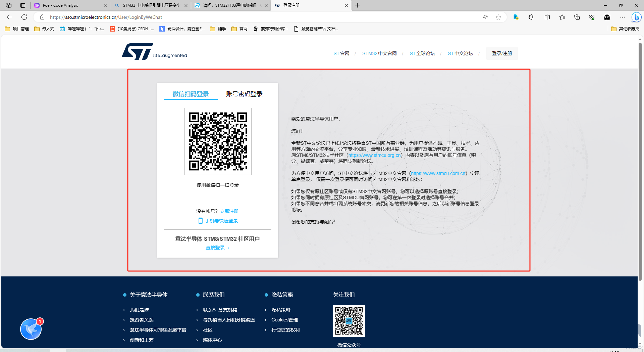
Task: Open the CSDN bookmark
Action: (x=132, y=29)
